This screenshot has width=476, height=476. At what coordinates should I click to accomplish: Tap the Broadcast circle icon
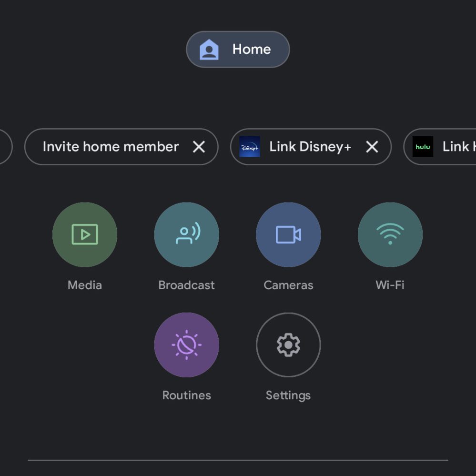(186, 234)
